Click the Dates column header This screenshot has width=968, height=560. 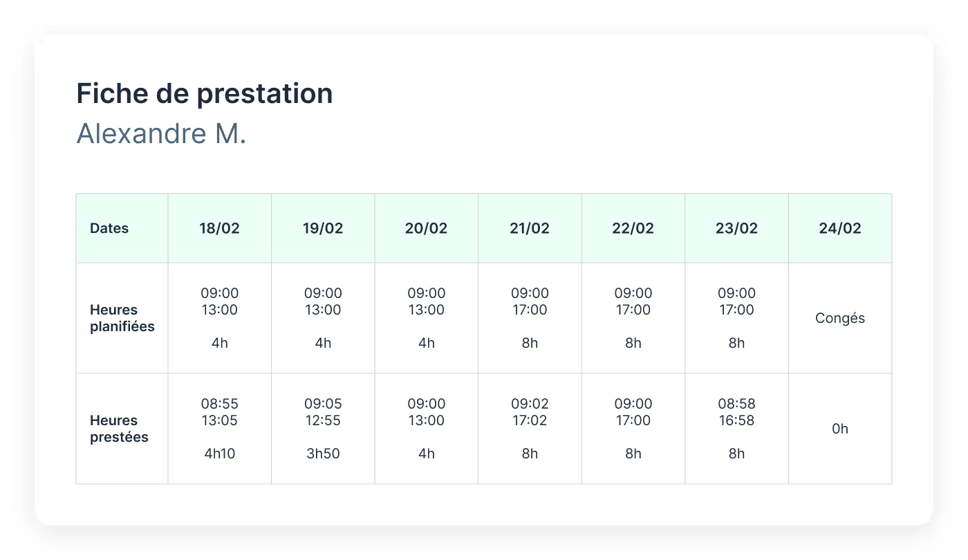coord(122,228)
